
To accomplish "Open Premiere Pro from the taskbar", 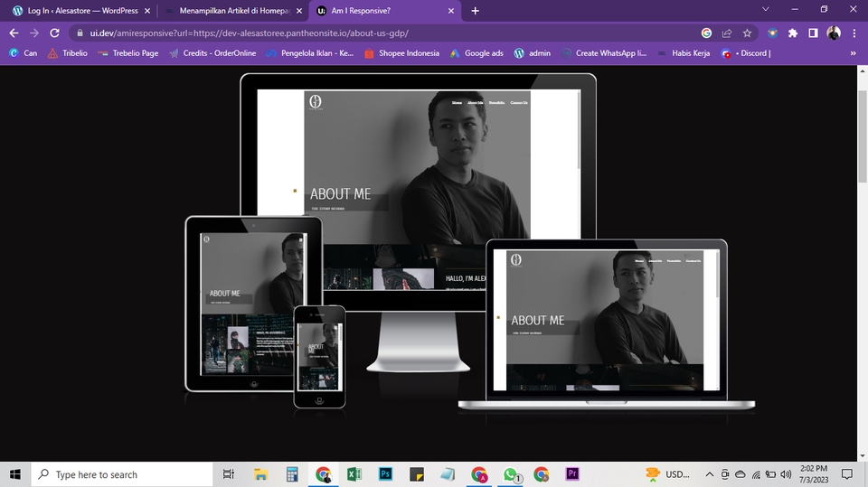I will pos(572,474).
